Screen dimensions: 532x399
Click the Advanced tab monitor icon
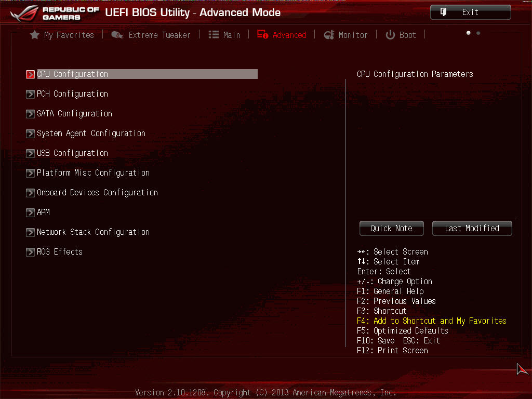point(262,35)
